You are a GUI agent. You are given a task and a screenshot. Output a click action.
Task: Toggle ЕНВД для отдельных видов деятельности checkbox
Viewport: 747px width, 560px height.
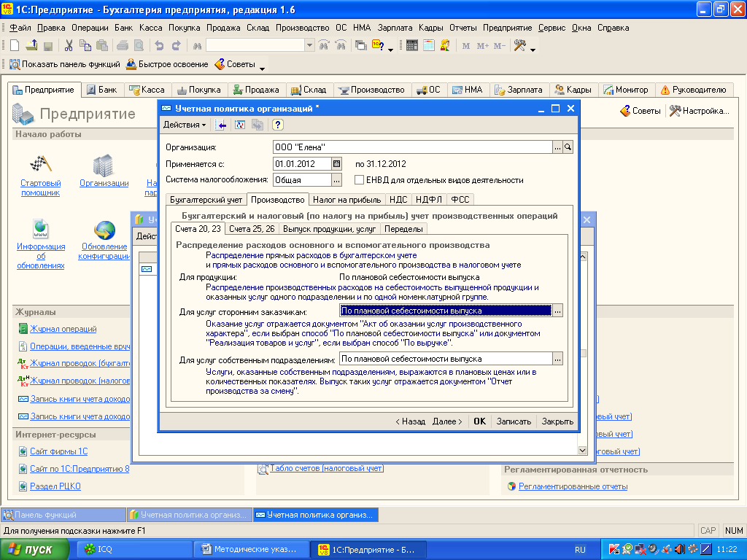point(359,180)
